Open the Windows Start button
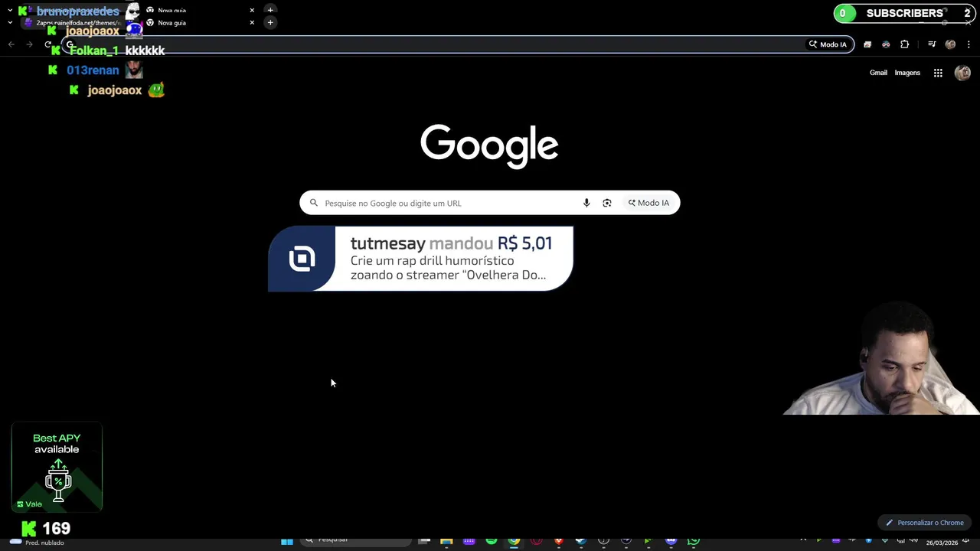 click(287, 541)
